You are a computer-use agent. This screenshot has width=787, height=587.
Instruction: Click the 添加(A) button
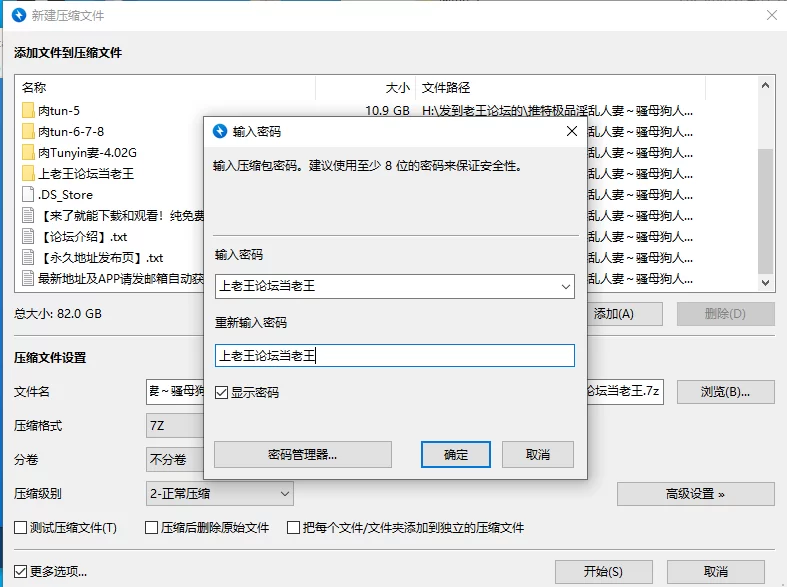pos(624,314)
